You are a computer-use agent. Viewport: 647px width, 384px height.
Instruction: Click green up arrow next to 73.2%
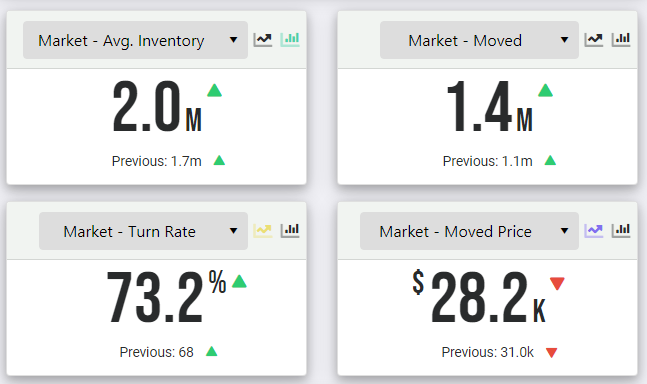tap(239, 281)
